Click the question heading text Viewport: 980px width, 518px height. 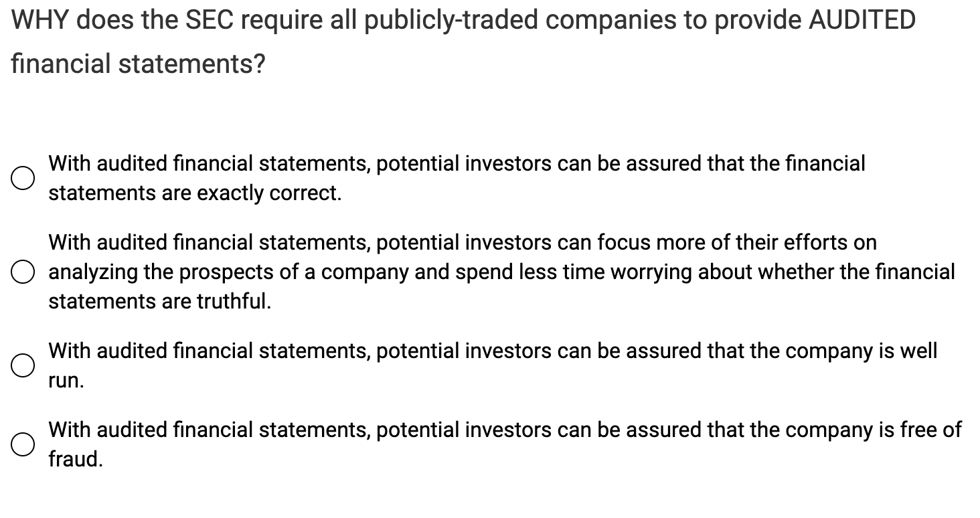462,20
